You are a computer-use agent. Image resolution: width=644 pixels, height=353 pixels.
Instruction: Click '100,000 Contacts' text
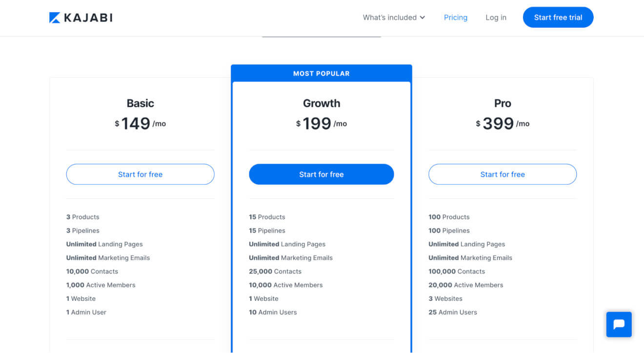[457, 271]
